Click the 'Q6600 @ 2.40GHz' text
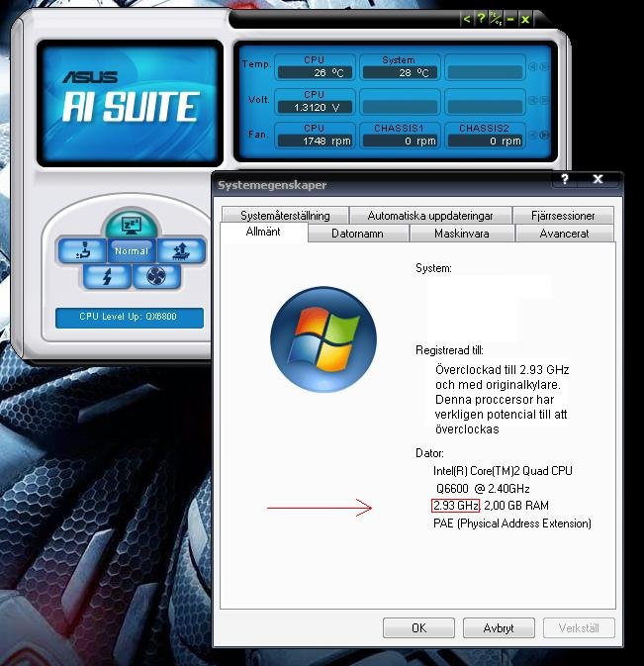The height and width of the screenshot is (666, 644). coord(483,489)
